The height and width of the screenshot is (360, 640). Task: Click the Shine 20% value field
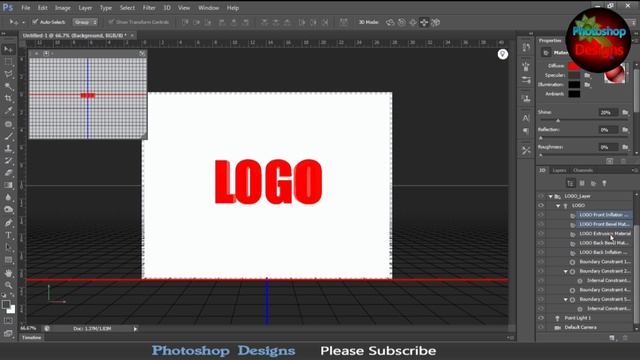608,112
